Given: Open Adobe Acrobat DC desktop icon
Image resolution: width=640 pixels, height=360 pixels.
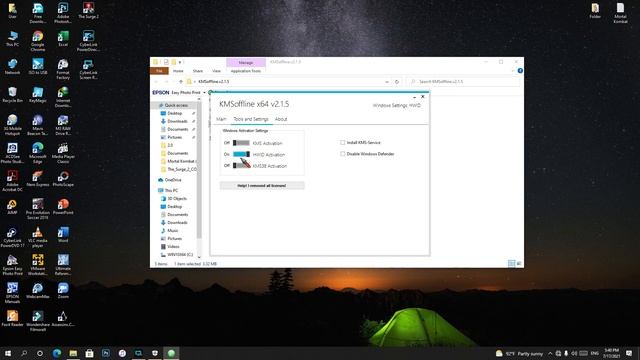Looking at the screenshot, I should 12,181.
